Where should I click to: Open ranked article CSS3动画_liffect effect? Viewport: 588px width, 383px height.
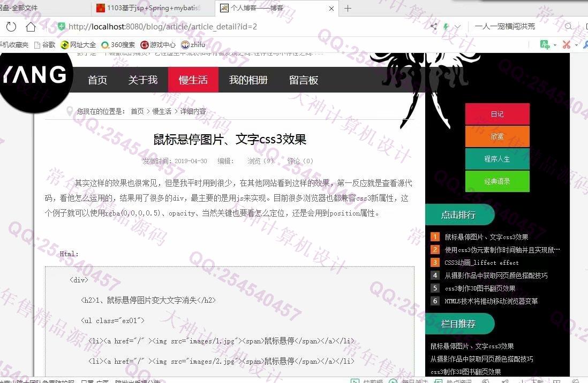(x=481, y=263)
